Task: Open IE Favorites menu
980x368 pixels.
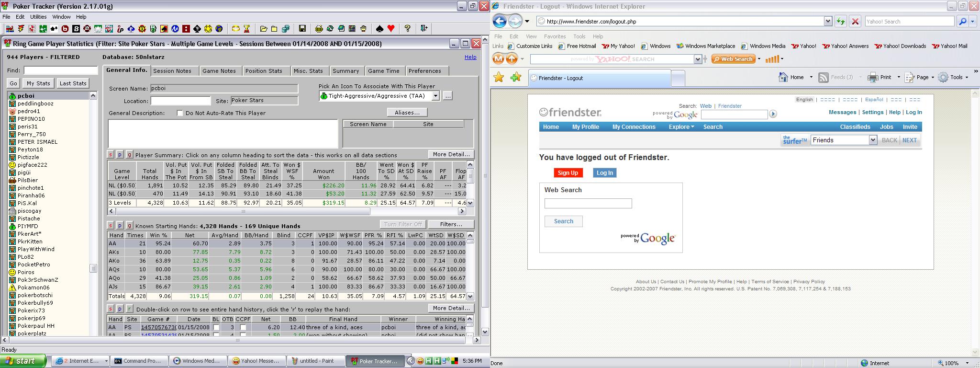Action: [555, 36]
